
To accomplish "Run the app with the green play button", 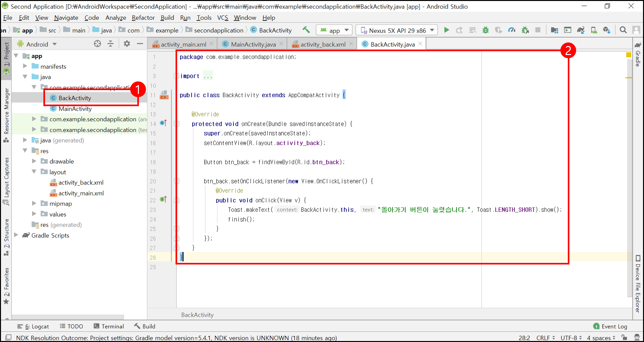I will (446, 30).
